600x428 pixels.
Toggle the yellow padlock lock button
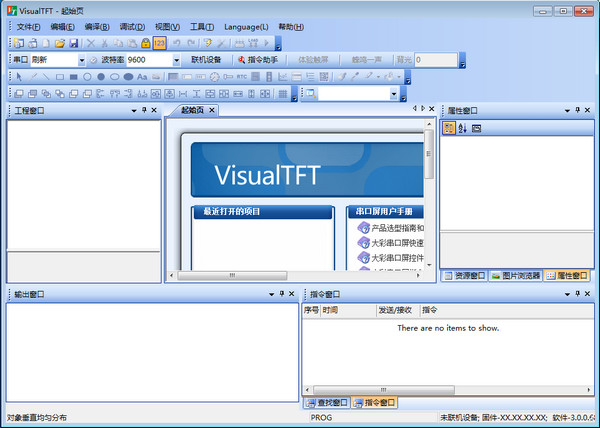145,43
